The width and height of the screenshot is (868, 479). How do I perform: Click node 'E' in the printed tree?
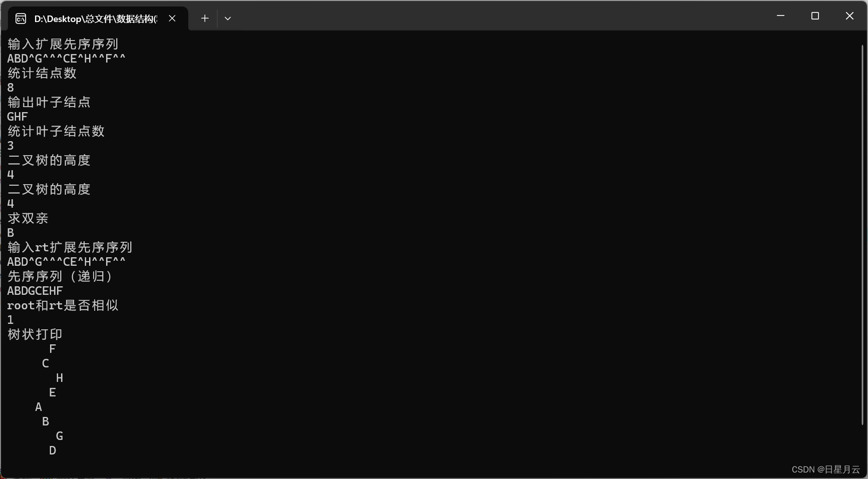pos(53,392)
